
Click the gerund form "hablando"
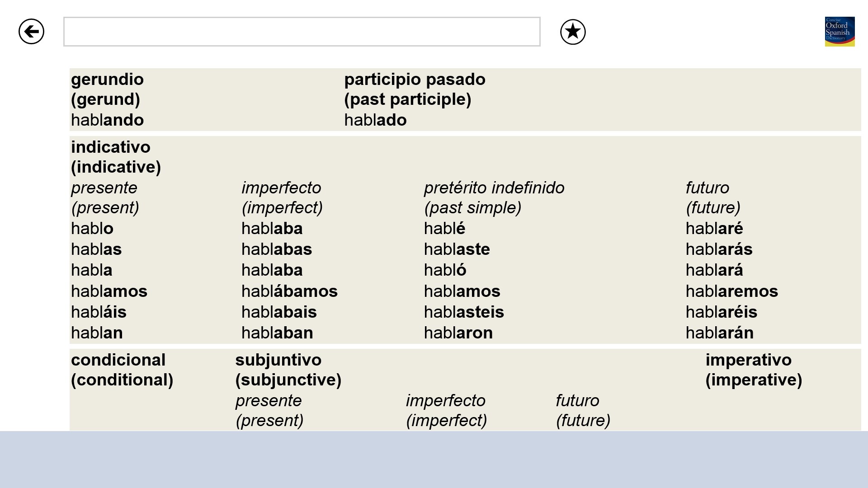click(107, 120)
